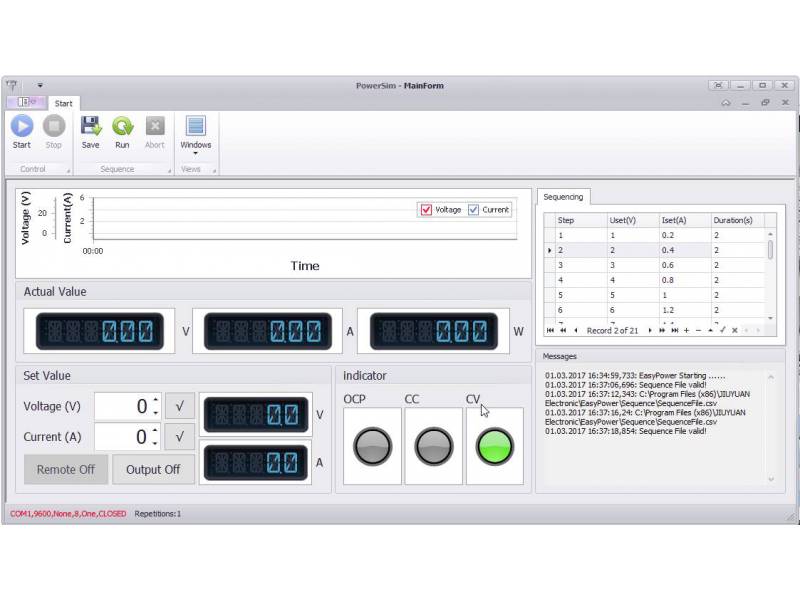
Task: Run the sequence using Run icon
Action: pyautogui.click(x=122, y=127)
